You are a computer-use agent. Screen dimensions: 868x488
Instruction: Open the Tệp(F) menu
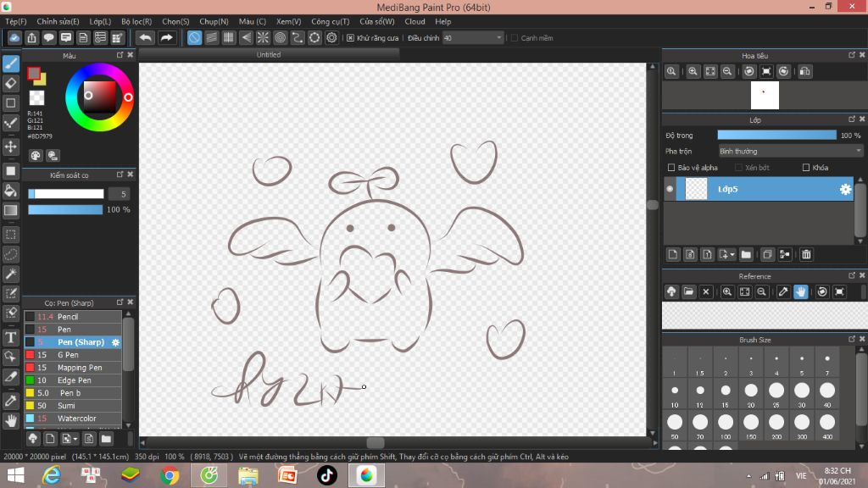click(x=16, y=21)
